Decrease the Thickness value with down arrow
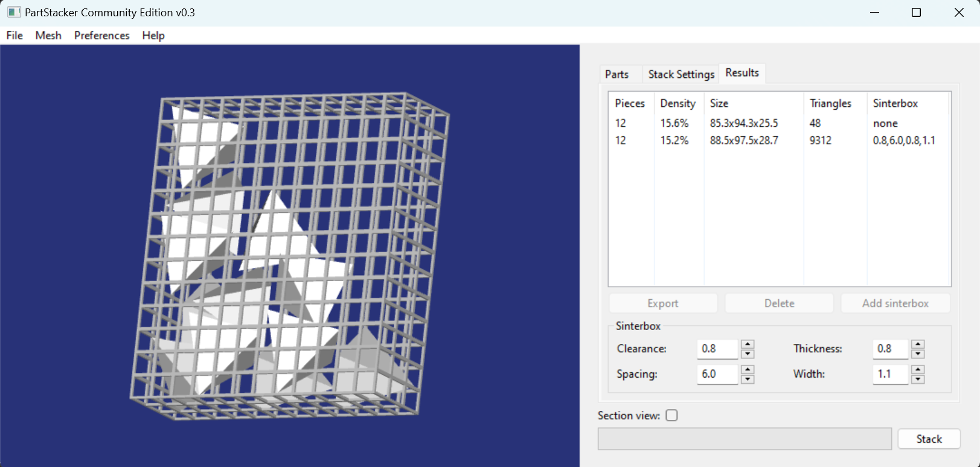The height and width of the screenshot is (467, 980). point(918,354)
